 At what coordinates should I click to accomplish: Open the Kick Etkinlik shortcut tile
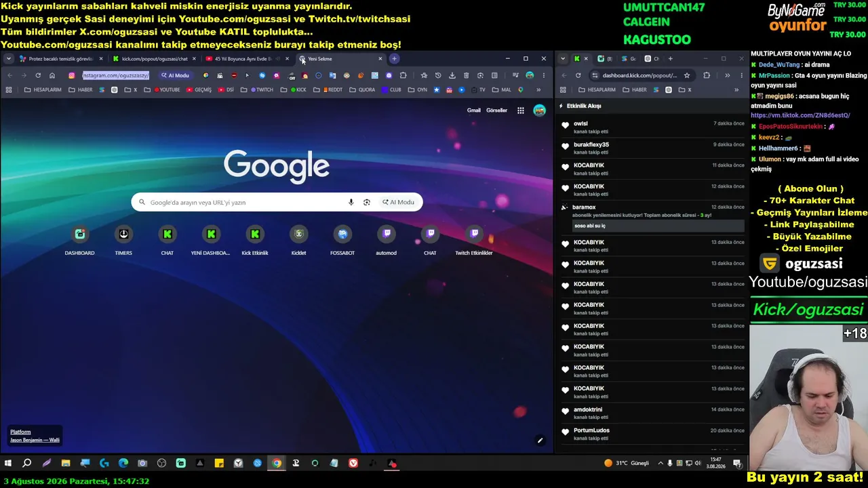click(x=255, y=241)
